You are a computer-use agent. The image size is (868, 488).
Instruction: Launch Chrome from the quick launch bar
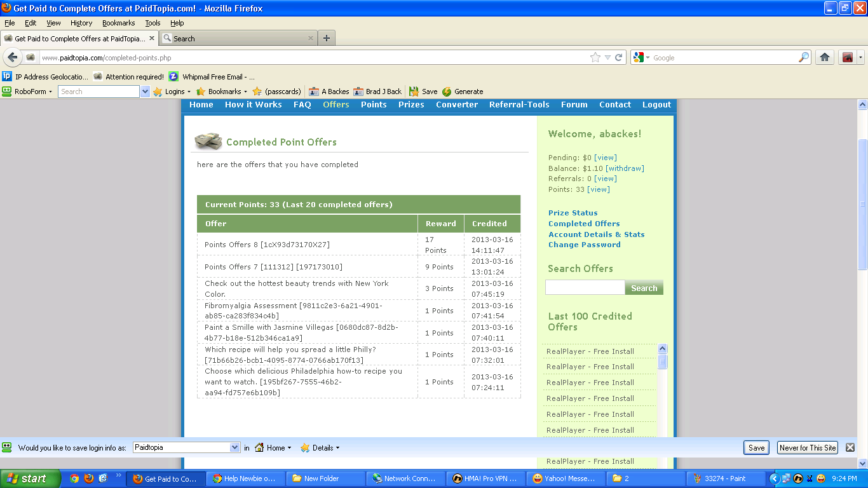74,478
